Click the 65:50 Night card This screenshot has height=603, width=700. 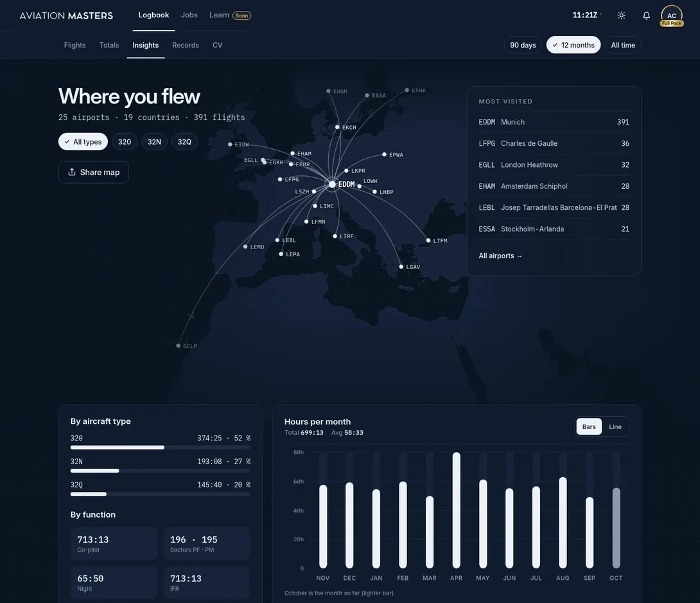click(x=114, y=582)
